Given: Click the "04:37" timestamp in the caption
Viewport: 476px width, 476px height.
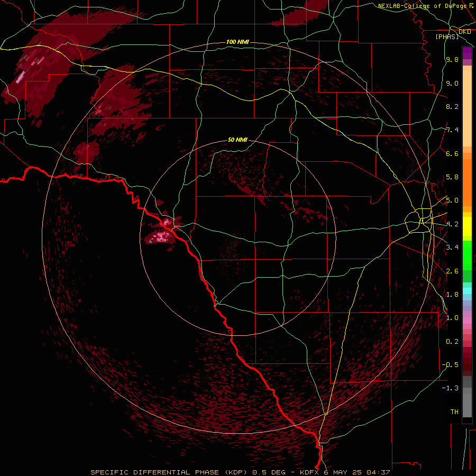Looking at the screenshot, I should click(378, 472).
